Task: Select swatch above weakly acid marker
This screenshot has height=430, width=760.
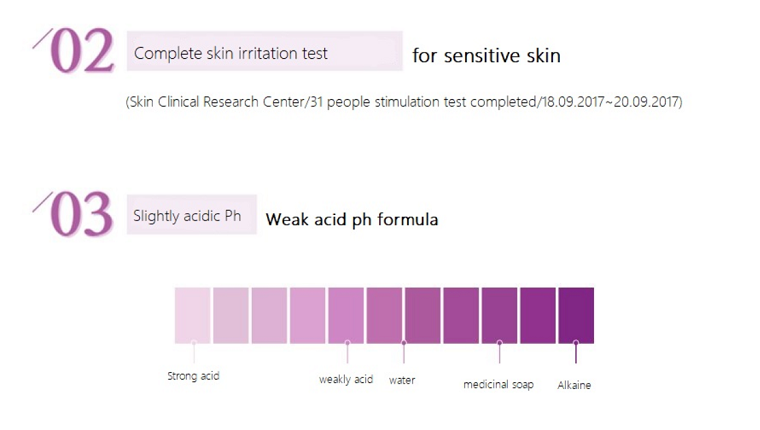Action: coord(346,315)
